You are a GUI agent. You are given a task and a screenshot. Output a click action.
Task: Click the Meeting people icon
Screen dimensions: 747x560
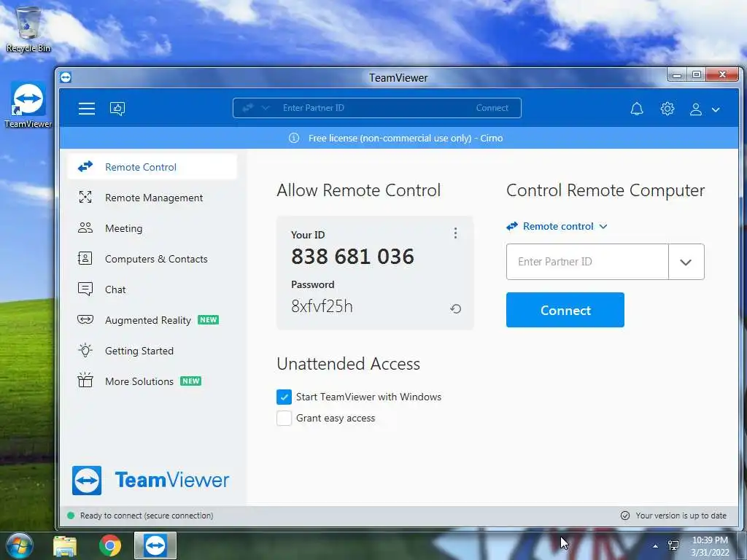pyautogui.click(x=85, y=227)
